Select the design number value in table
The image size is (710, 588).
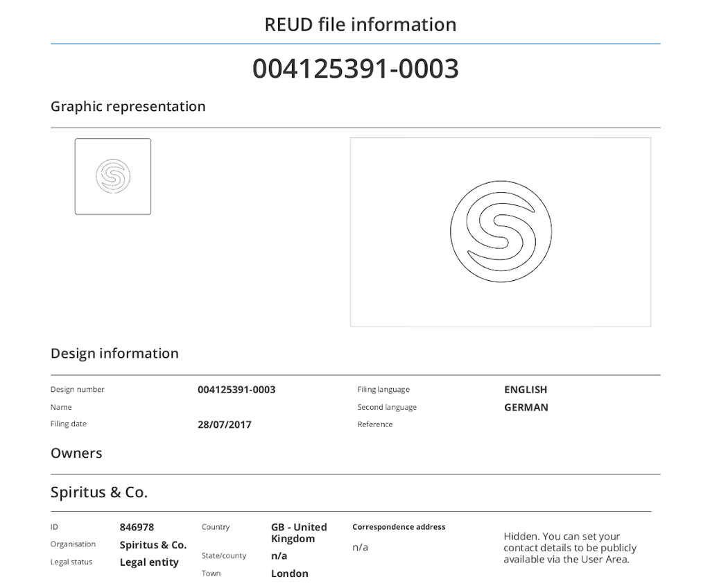236,390
